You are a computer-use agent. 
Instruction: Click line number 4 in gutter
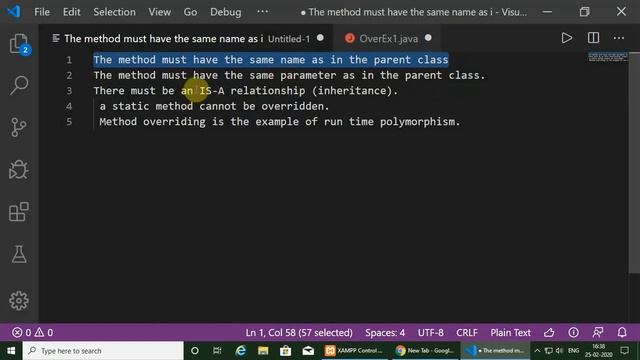(69, 106)
